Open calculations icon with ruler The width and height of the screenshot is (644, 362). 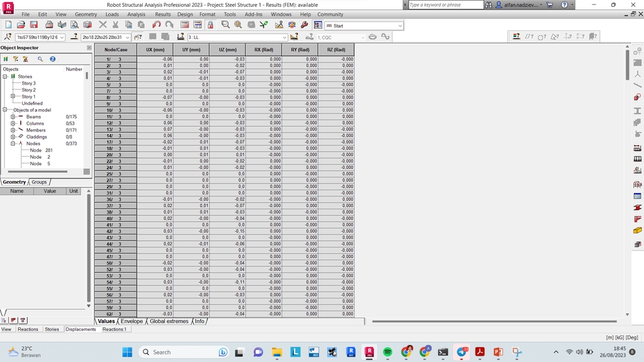(279, 25)
